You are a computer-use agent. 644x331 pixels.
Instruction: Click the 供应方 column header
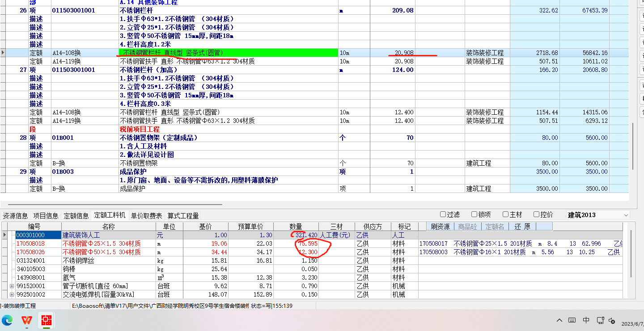pyautogui.click(x=373, y=226)
